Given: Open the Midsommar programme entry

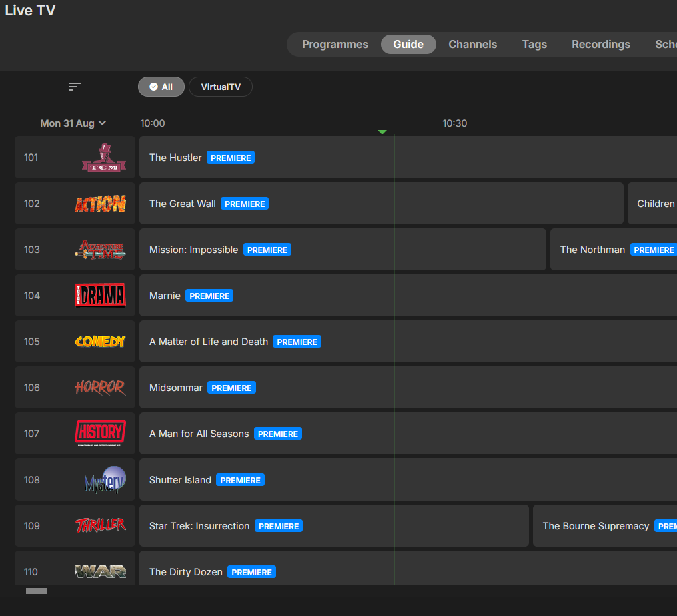Looking at the screenshot, I should [x=408, y=388].
